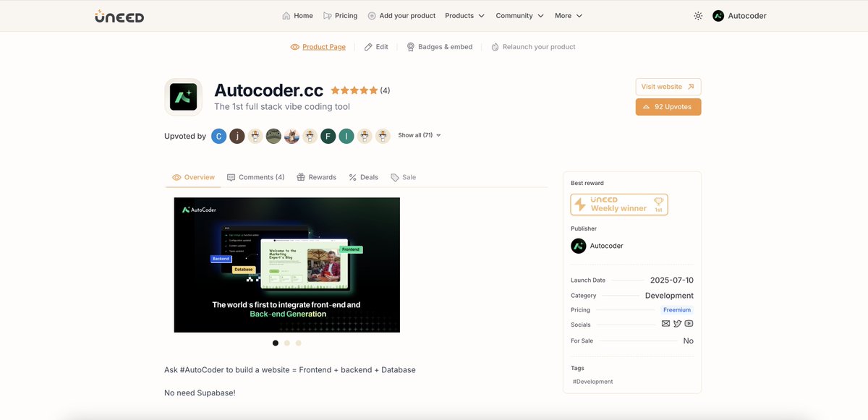Click the #Development tag

pos(592,382)
